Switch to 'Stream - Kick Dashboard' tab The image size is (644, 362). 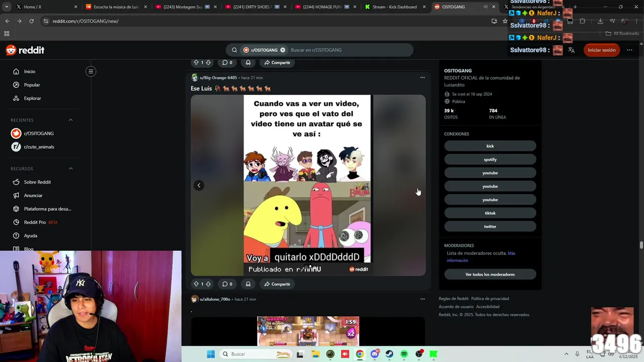[x=395, y=7]
